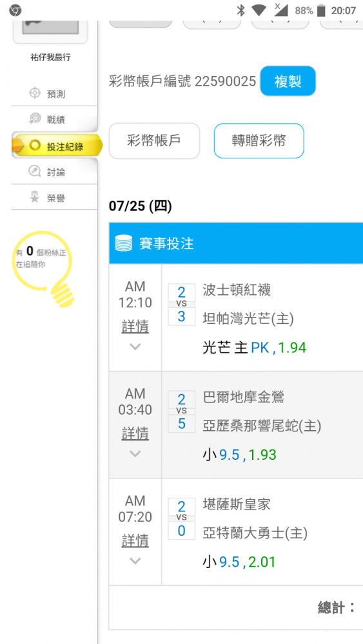The image size is (363, 644).
Task: Open 預測 prediction target icon
Action: click(x=35, y=93)
